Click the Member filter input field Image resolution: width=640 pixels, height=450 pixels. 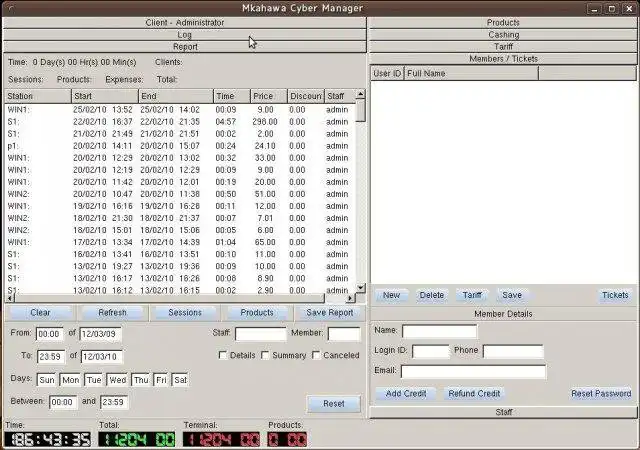pos(344,334)
